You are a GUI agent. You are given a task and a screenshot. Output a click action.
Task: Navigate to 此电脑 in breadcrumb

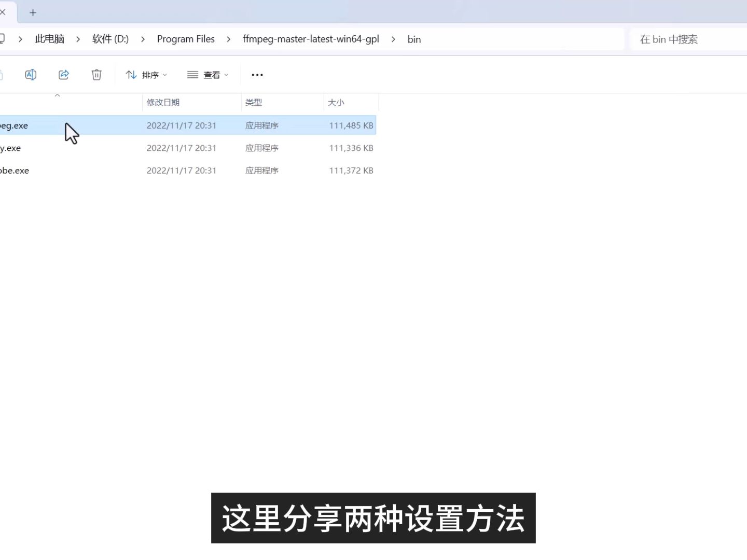(50, 39)
